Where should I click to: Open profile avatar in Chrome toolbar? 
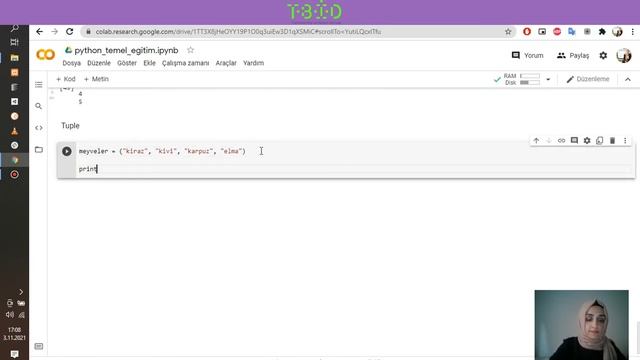tap(617, 31)
